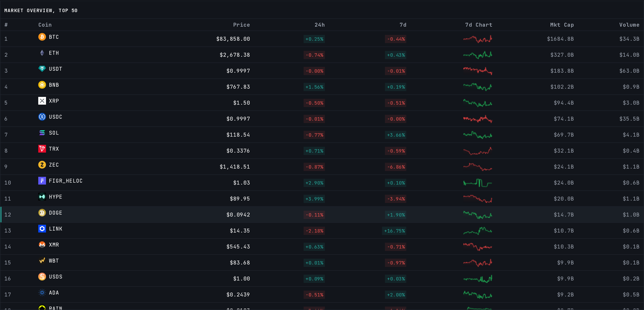Open the LINK 7d sparkline chart
Viewport: 644px width, 310px height.
(477, 231)
